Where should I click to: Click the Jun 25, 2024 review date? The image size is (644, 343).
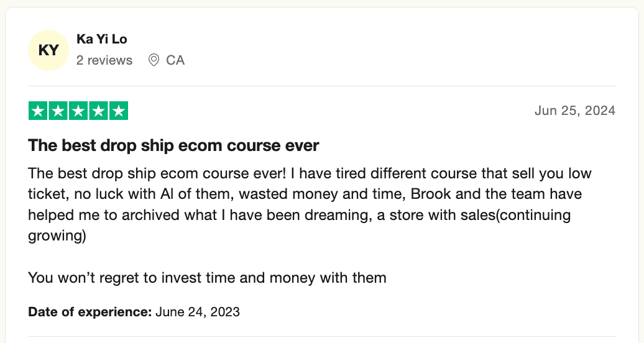574,111
